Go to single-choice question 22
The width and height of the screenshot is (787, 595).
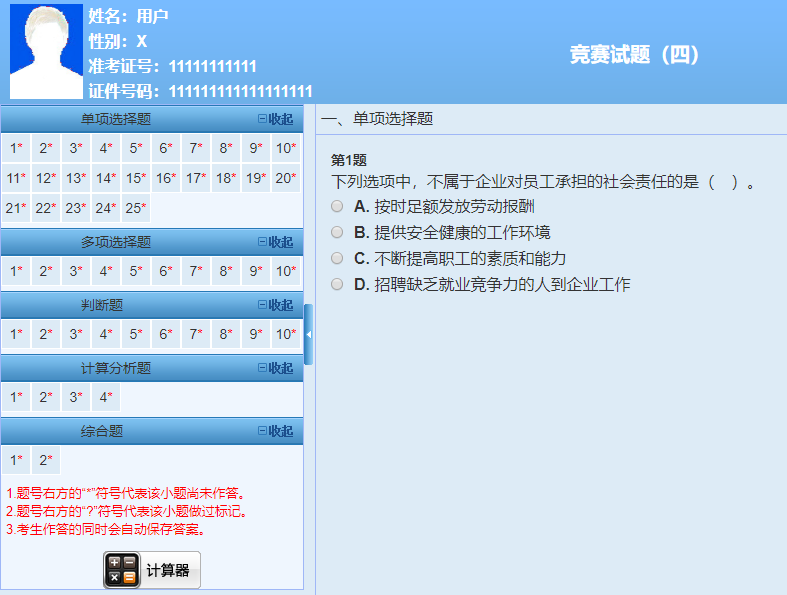click(46, 208)
